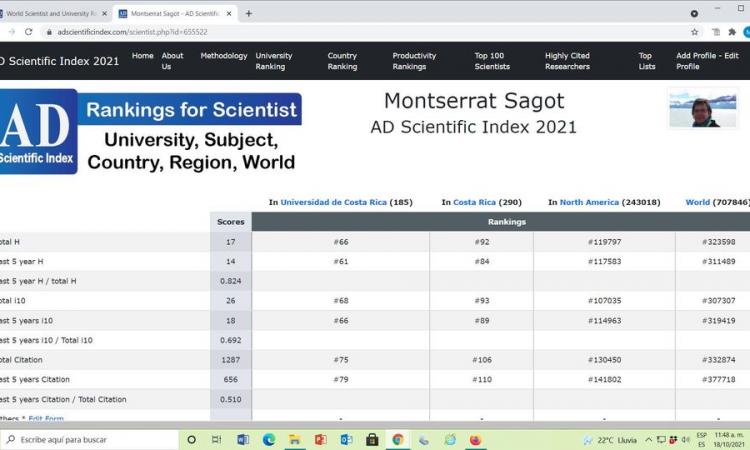
Task: Click the Chrome icon in taskbar
Action: pyautogui.click(x=398, y=439)
